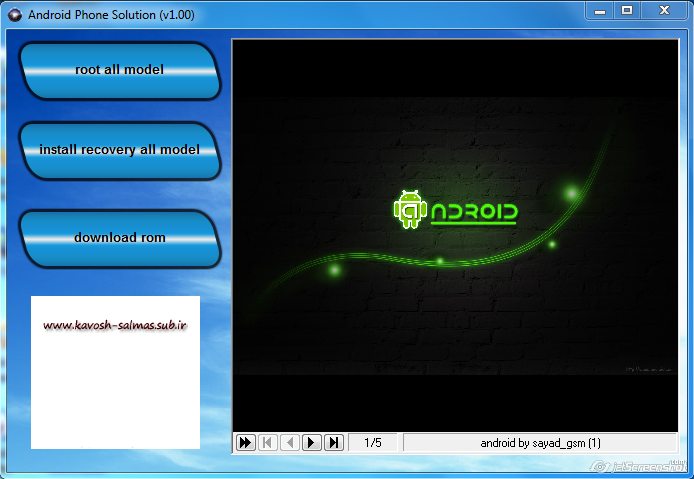The height and width of the screenshot is (479, 694).
Task: Click the android by sayad_gsm caption
Action: tap(540, 443)
